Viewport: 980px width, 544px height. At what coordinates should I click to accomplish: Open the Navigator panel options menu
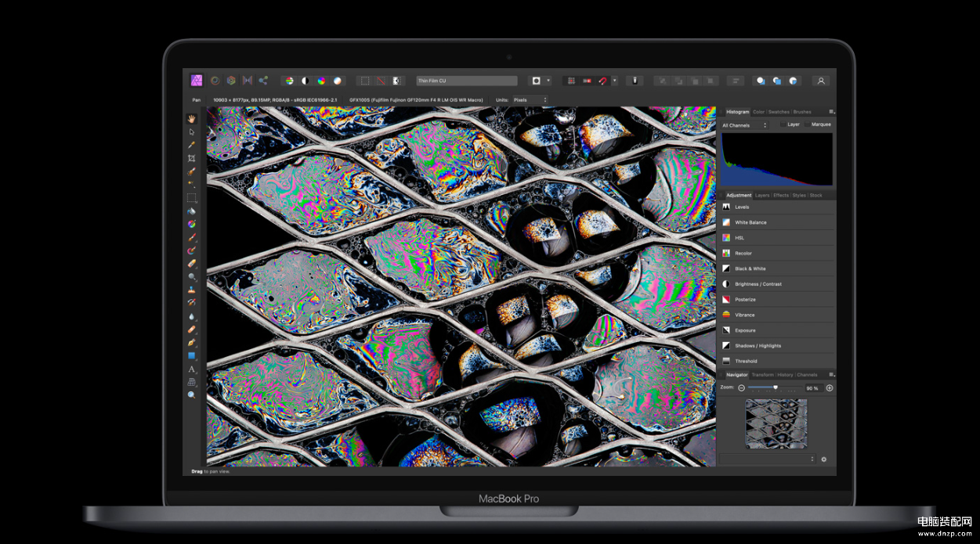[x=831, y=375]
